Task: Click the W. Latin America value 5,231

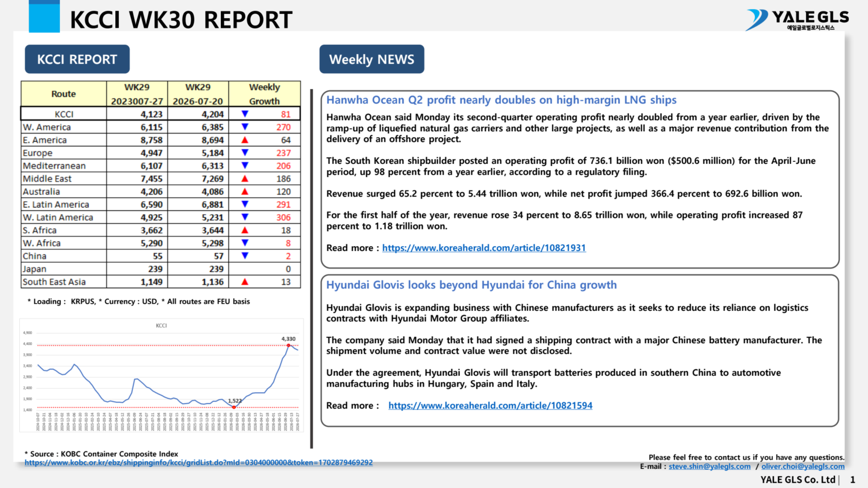Action: pos(213,217)
